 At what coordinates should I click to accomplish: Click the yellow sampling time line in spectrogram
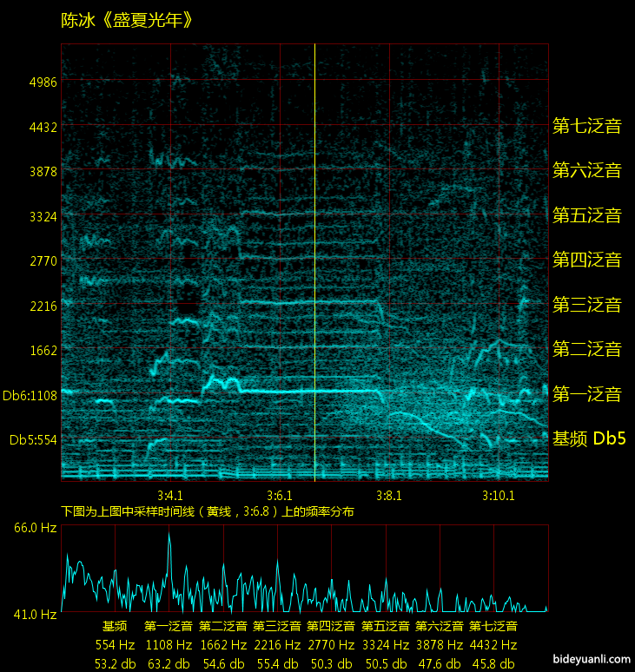[x=314, y=260]
